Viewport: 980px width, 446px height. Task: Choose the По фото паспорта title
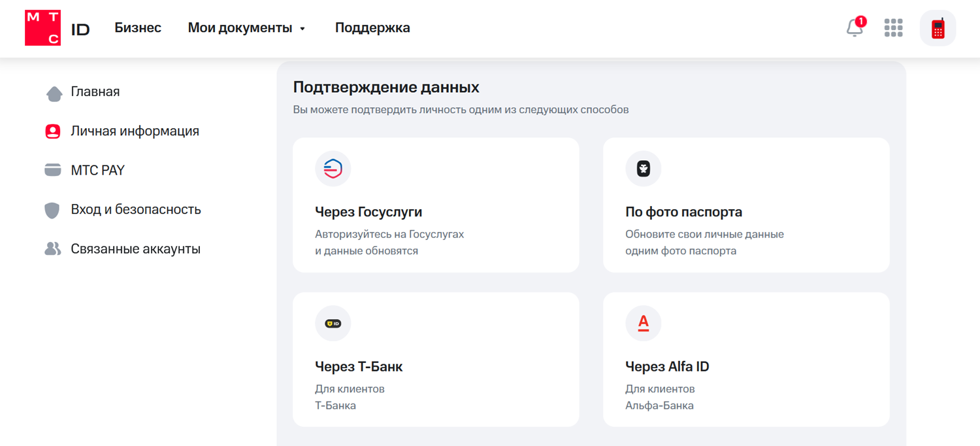(x=683, y=212)
